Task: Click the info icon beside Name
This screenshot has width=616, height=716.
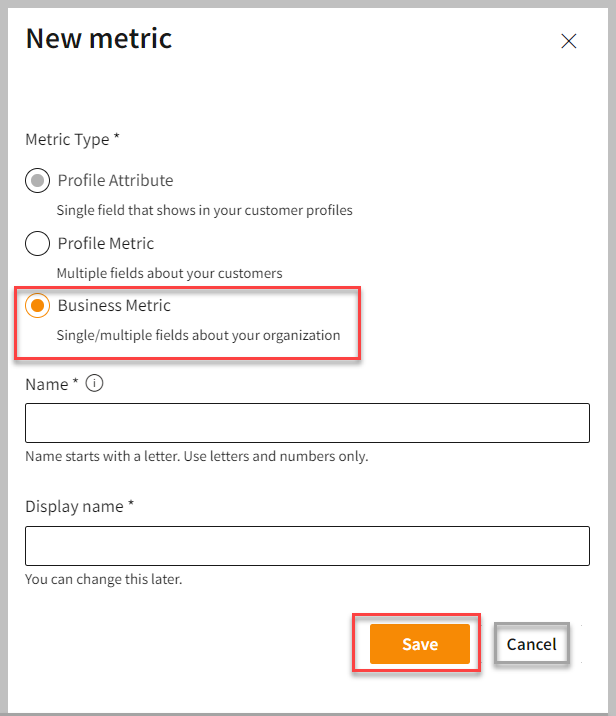Action: (x=95, y=383)
